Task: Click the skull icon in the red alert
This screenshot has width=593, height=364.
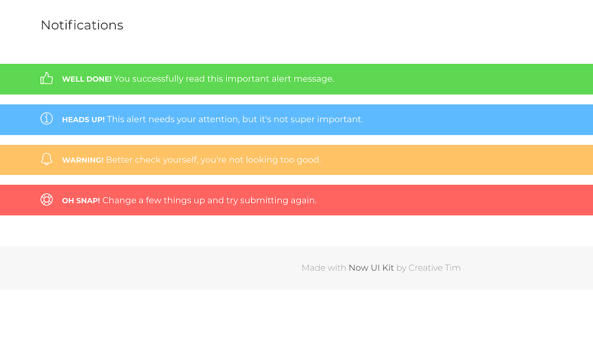Action: coord(47,199)
